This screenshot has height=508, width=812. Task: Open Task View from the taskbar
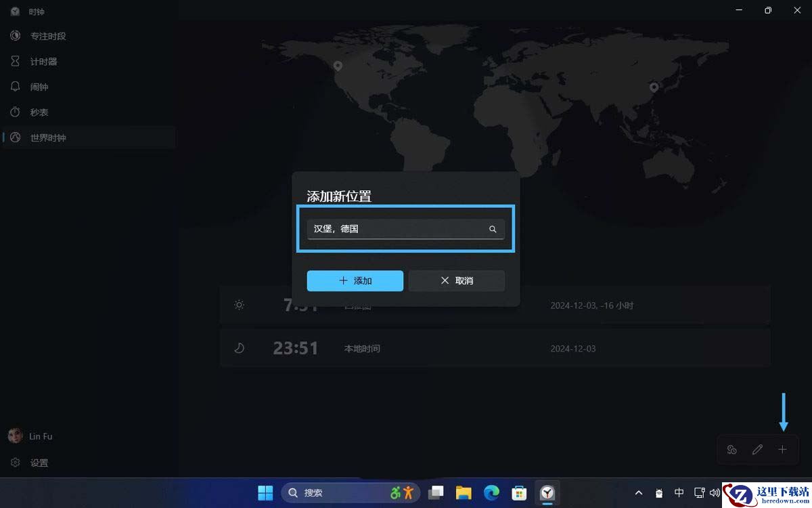(x=436, y=492)
